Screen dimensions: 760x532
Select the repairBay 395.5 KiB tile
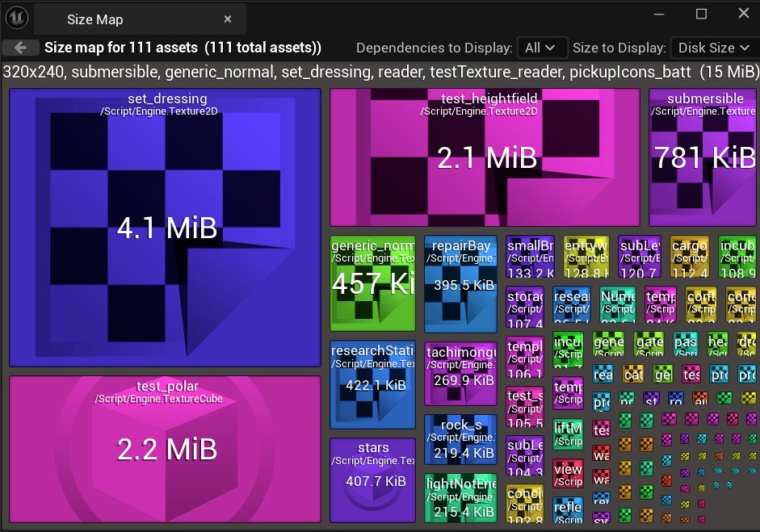click(461, 284)
